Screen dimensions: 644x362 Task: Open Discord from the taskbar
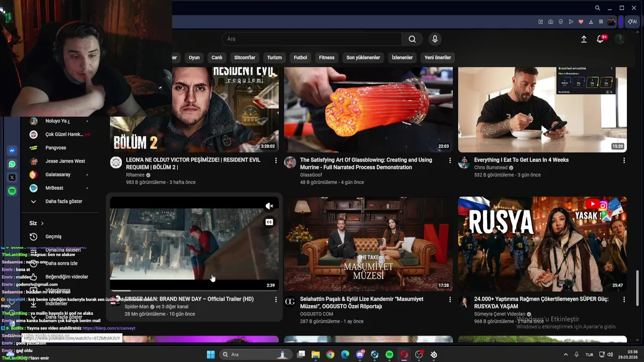coord(360,354)
